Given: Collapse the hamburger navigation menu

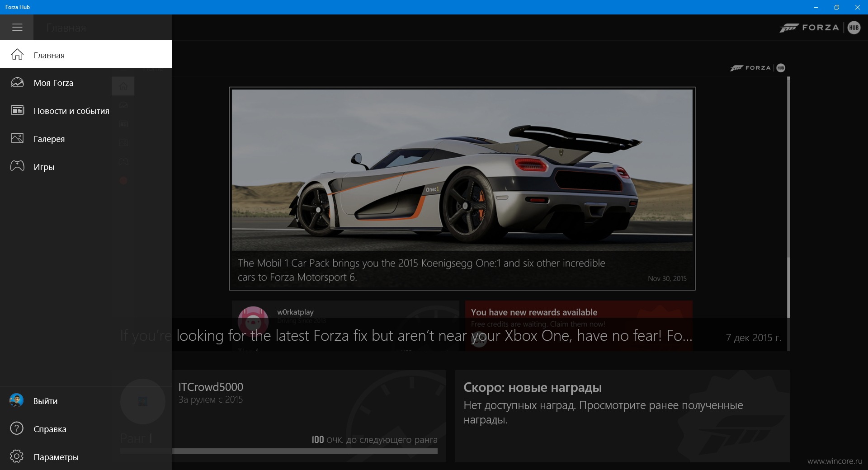Looking at the screenshot, I should click(x=17, y=27).
